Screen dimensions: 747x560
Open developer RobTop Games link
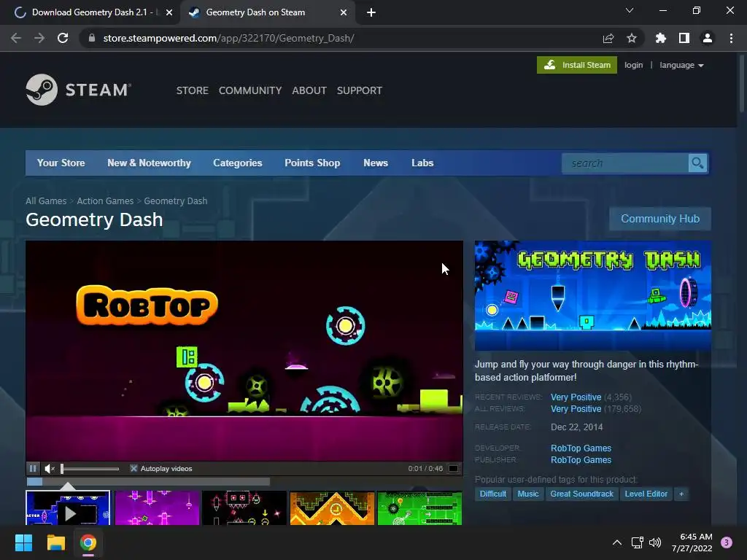click(x=581, y=448)
